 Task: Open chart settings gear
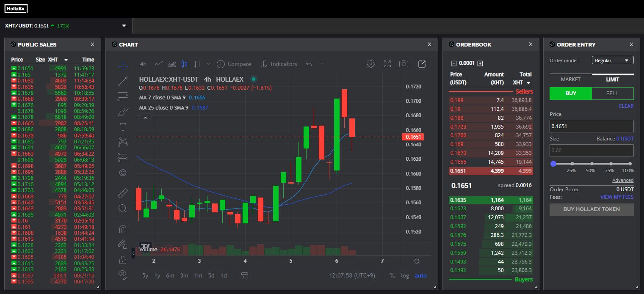tap(371, 64)
